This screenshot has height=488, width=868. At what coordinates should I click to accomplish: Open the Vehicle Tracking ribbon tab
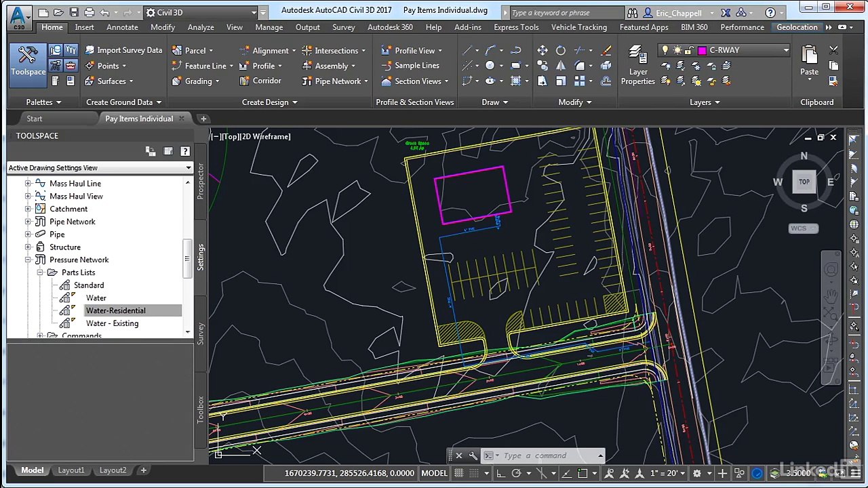pos(578,27)
